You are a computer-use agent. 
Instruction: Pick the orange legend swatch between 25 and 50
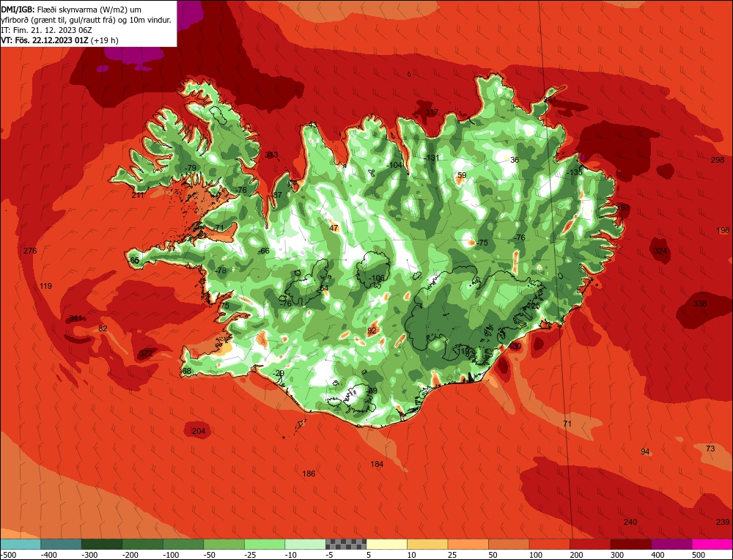468,544
